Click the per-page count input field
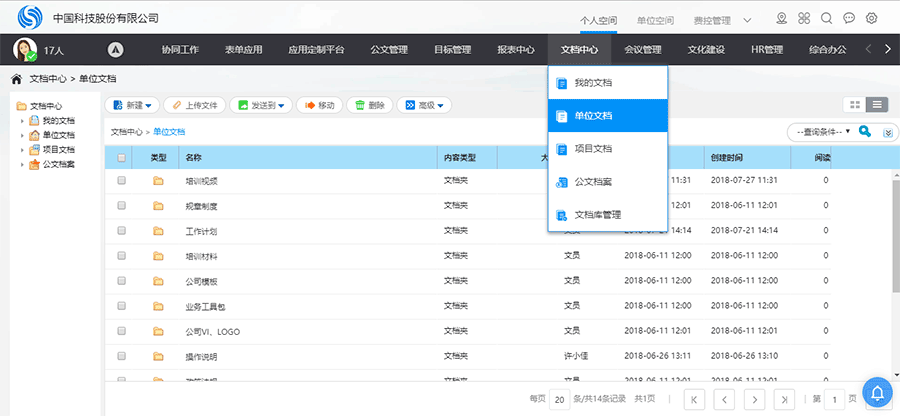Screen dimensions: 900x416 [560, 398]
